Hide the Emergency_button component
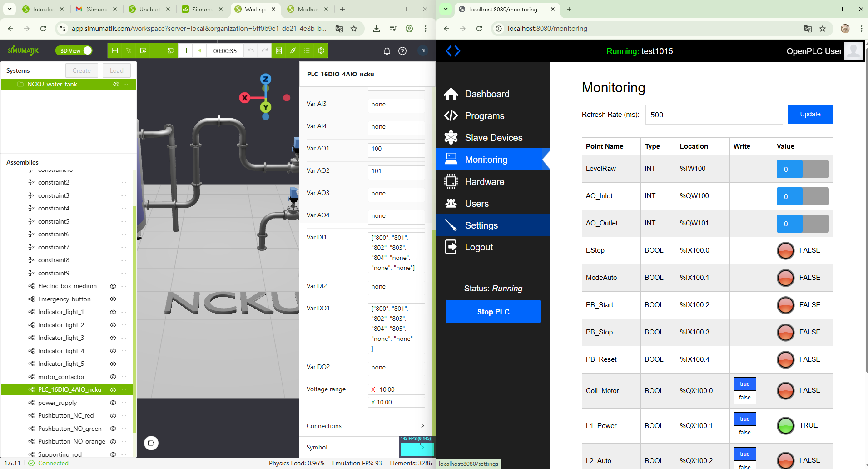The image size is (868, 469). (113, 299)
